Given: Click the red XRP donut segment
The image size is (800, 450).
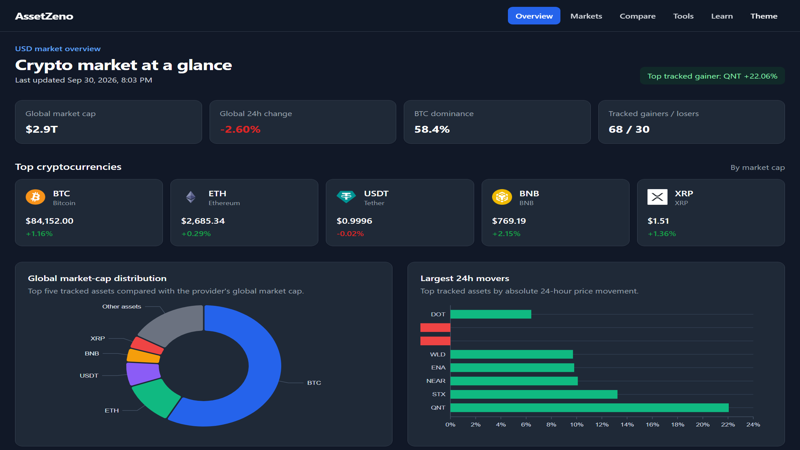Looking at the screenshot, I should 148,345.
